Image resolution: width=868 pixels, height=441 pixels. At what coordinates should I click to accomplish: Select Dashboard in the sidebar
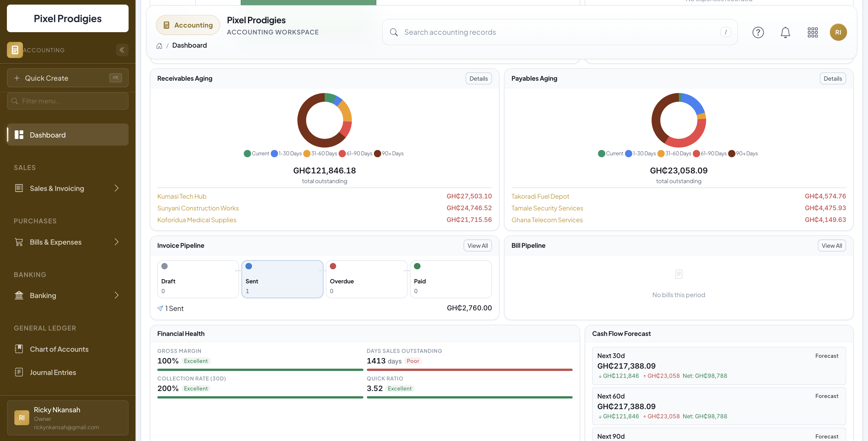[x=48, y=135]
